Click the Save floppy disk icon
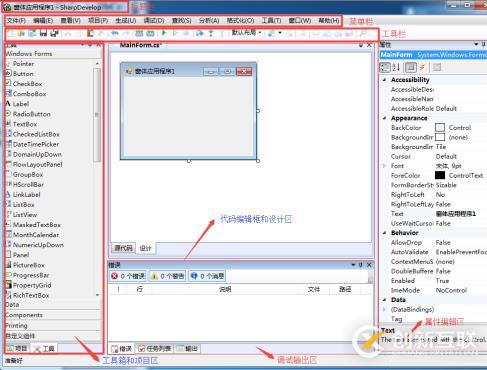Screen dimensions: 487x370 [43, 33]
